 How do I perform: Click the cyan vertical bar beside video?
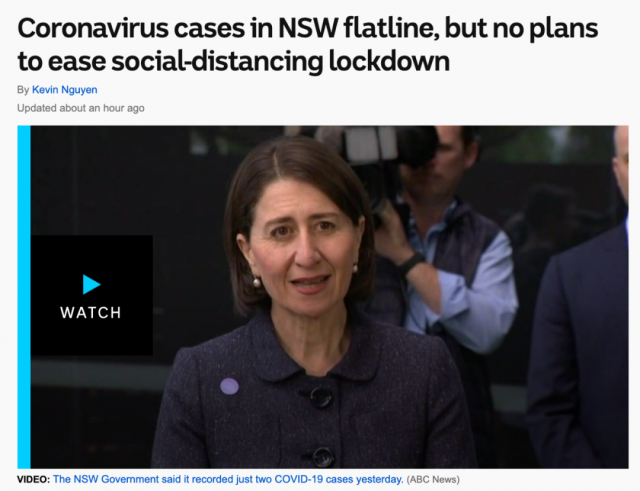pos(24,297)
